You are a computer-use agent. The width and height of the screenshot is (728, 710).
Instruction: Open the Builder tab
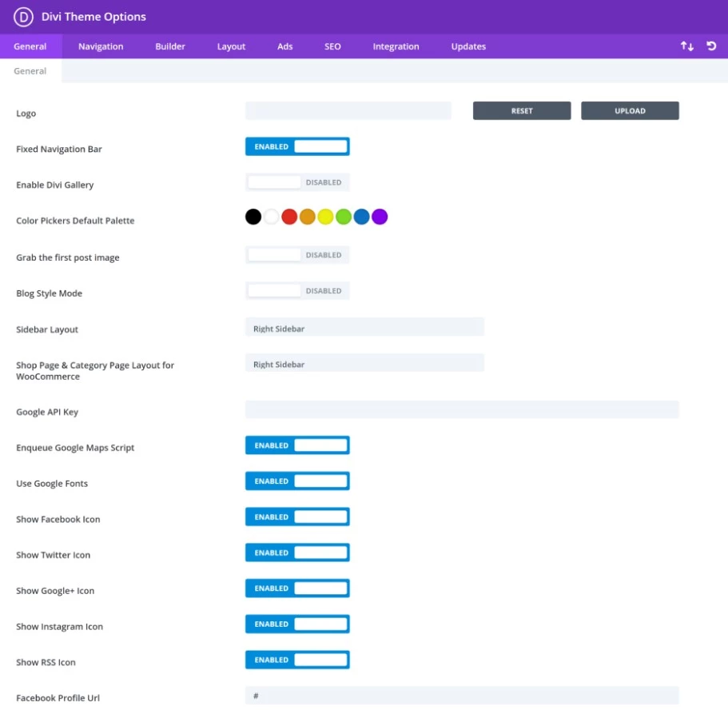tap(170, 46)
